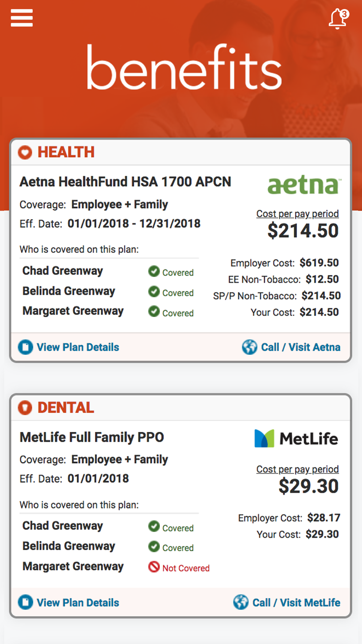Open View Plan Details for MetLife dental plan

click(x=78, y=602)
